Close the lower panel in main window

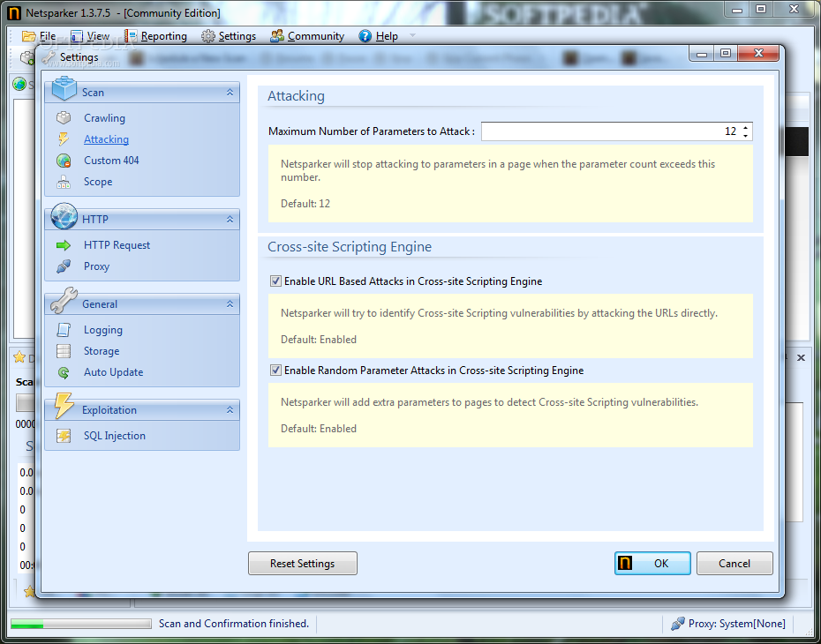click(x=801, y=358)
